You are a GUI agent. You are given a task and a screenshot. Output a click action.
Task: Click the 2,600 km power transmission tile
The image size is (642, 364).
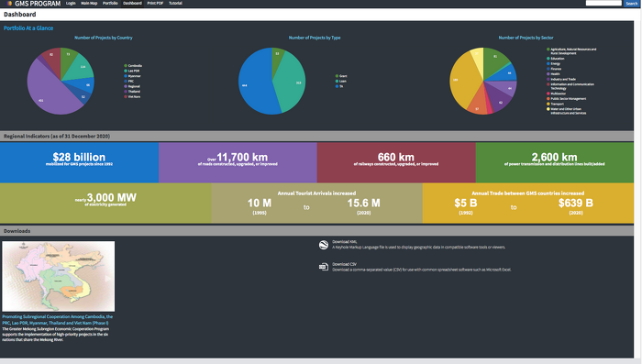pos(554,162)
